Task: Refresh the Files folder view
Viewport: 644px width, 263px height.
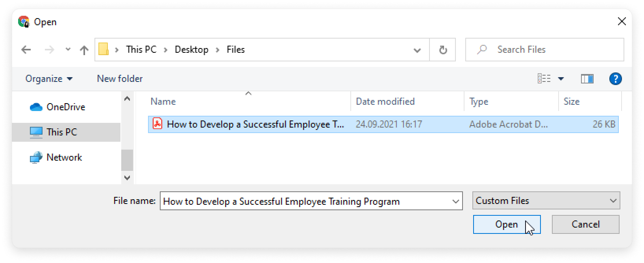Action: (x=443, y=50)
